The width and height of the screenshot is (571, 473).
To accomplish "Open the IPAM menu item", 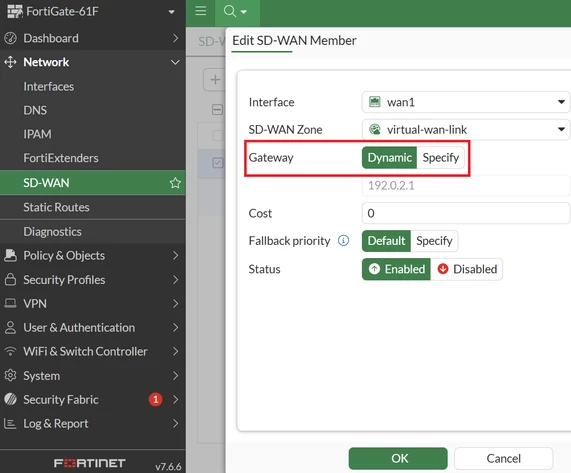I will point(92,134).
